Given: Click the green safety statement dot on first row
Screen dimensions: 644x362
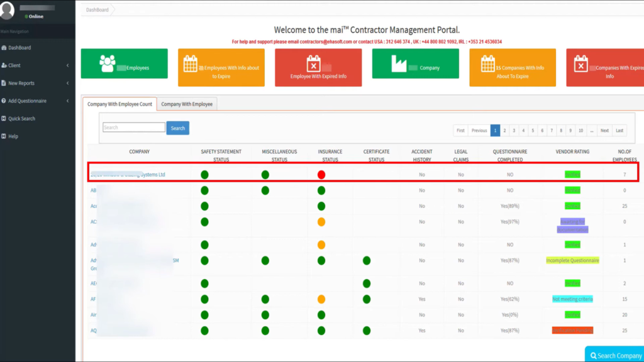Looking at the screenshot, I should (x=204, y=175).
